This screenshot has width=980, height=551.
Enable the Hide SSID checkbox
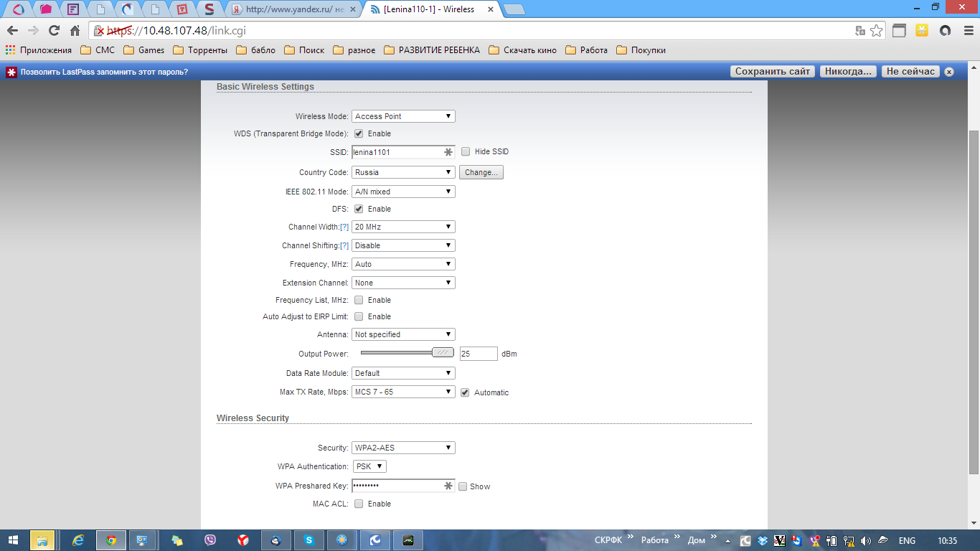pyautogui.click(x=466, y=152)
